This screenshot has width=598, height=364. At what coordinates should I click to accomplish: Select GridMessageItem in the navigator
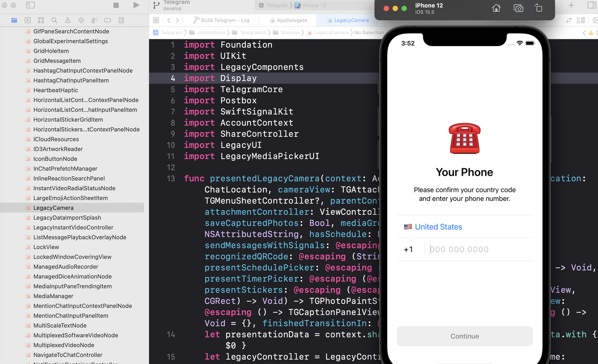tap(57, 61)
